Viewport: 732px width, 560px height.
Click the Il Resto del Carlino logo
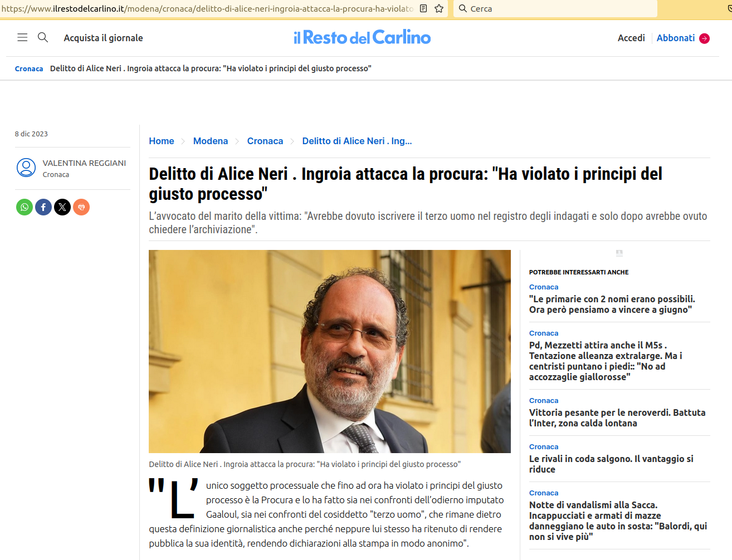(362, 37)
